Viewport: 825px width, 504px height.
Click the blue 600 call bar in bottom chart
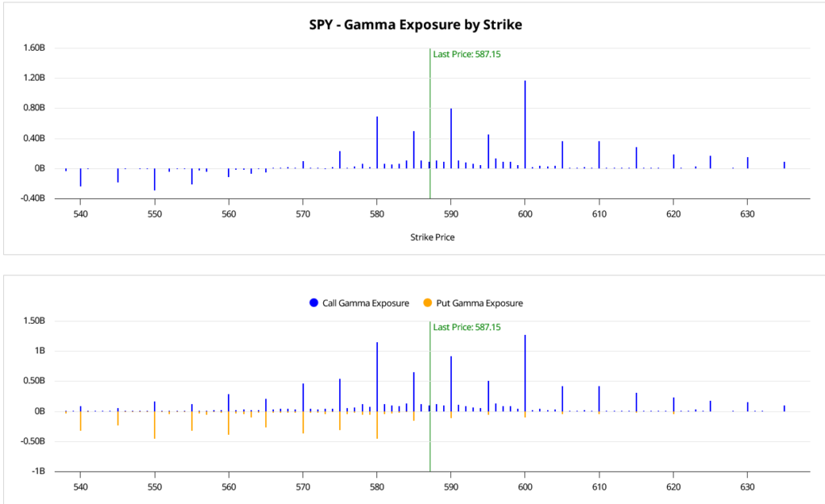pos(525,373)
